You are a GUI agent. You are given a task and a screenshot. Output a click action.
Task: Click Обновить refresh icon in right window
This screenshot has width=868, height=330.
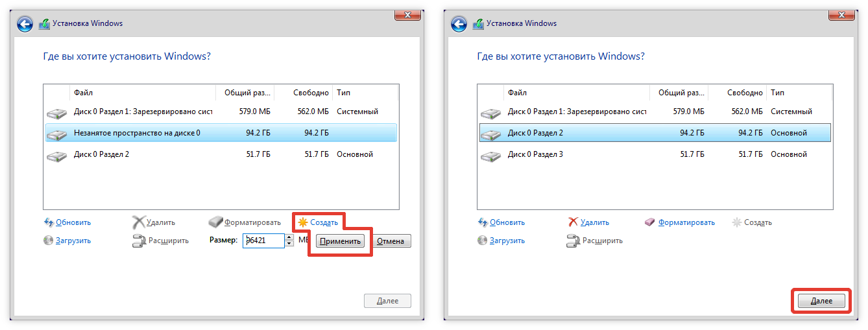(x=483, y=222)
